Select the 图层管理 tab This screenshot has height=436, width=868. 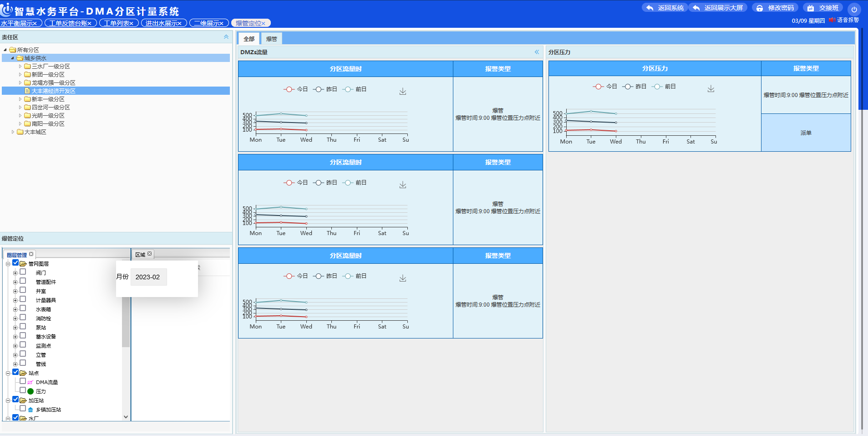click(16, 254)
